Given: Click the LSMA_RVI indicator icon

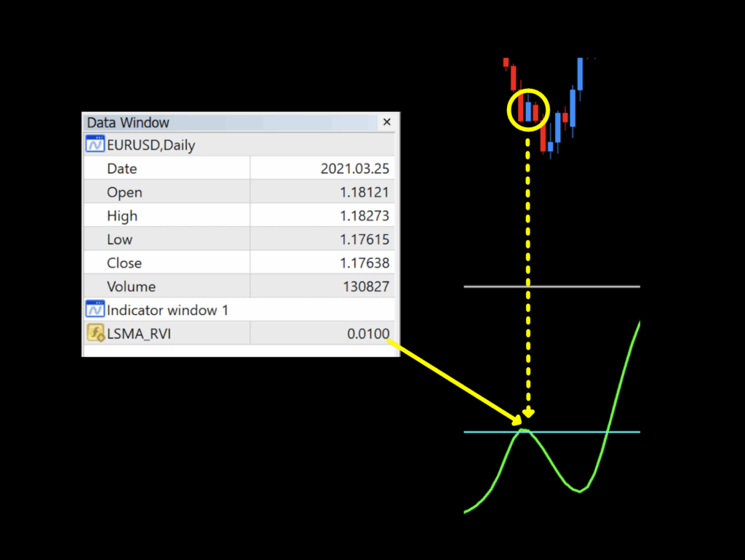Looking at the screenshot, I should (95, 334).
